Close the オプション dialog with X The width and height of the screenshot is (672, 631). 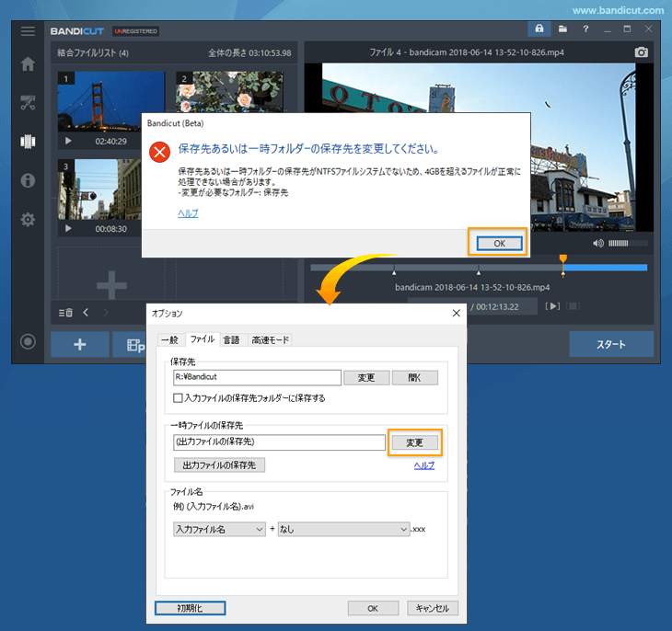pyautogui.click(x=457, y=313)
